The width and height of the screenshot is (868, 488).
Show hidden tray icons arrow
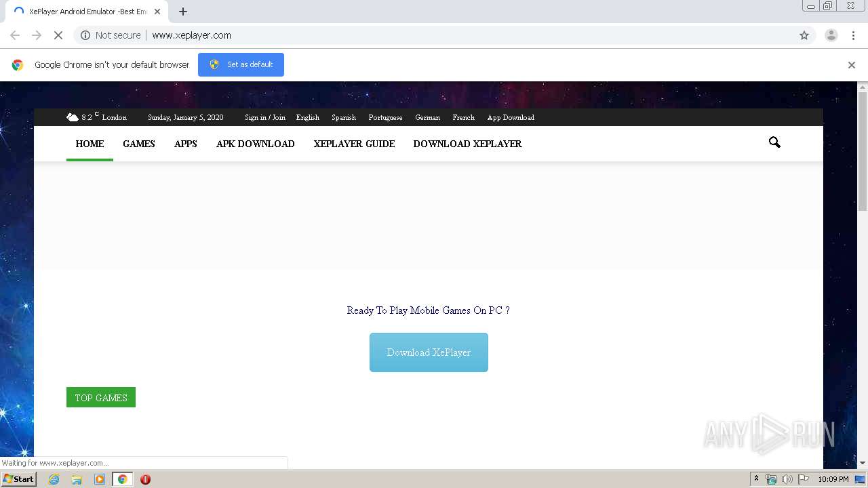tap(756, 479)
